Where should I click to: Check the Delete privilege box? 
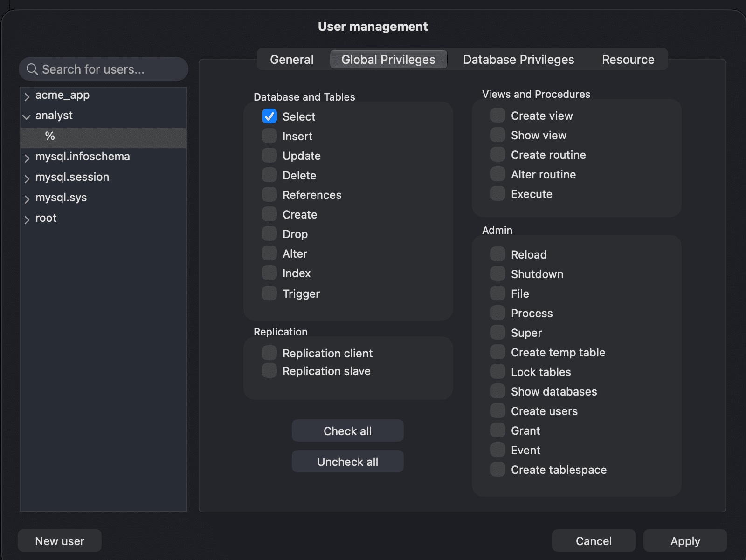click(x=269, y=175)
